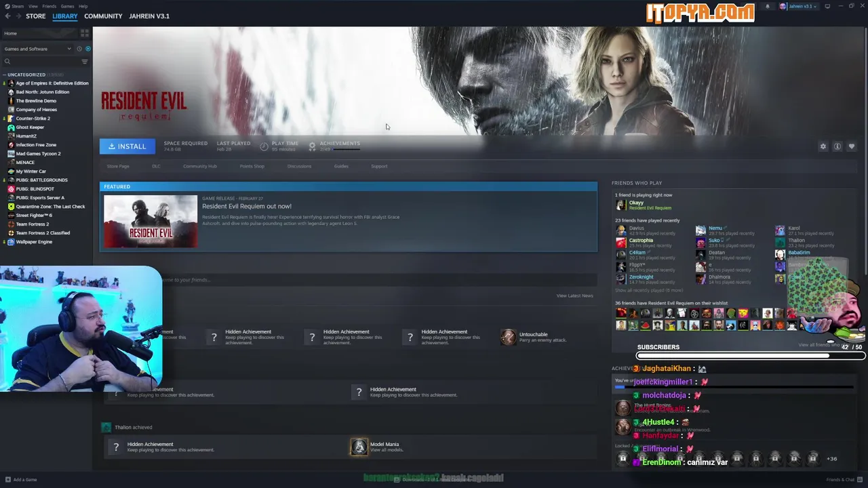Screen dimensions: 868x488
Task: Install Resident Evil Requiem
Action: click(127, 146)
